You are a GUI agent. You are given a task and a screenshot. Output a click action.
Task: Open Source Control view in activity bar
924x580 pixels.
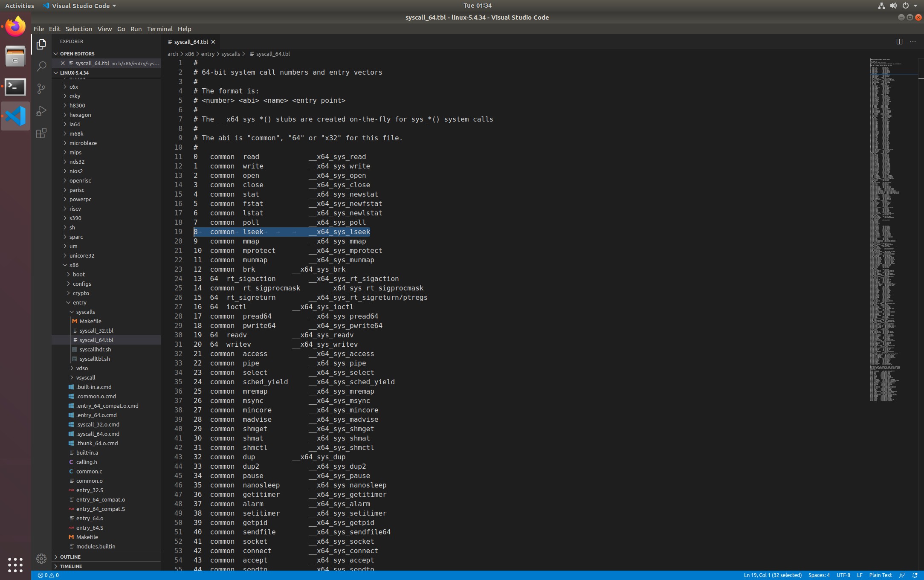point(41,89)
